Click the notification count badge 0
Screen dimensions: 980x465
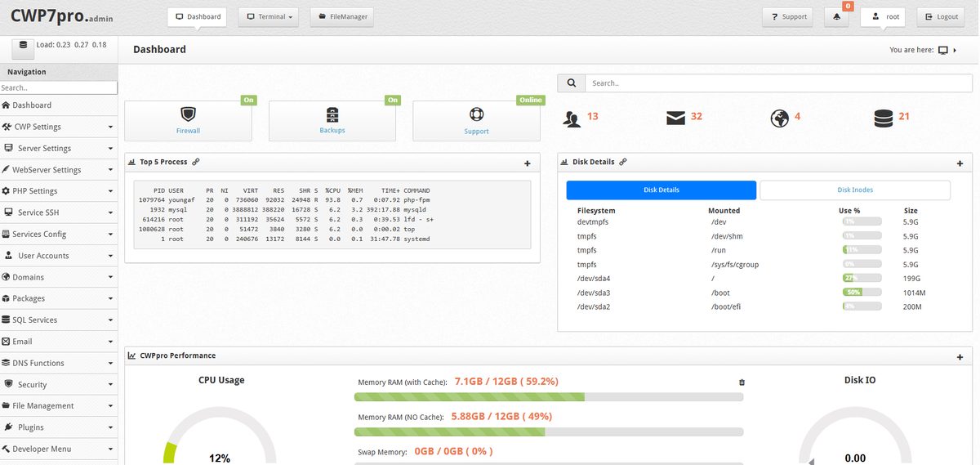coord(848,6)
